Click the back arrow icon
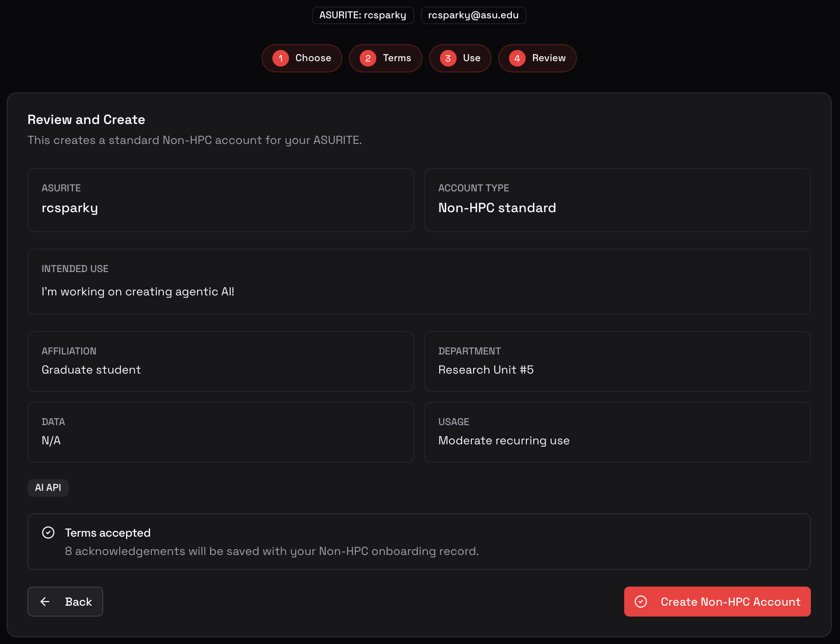The image size is (840, 644). pos(45,602)
